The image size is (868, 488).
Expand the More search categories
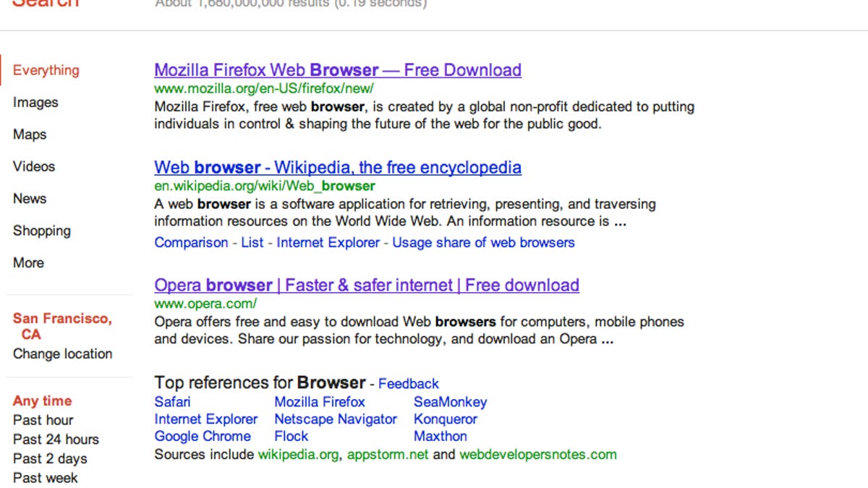pos(28,263)
